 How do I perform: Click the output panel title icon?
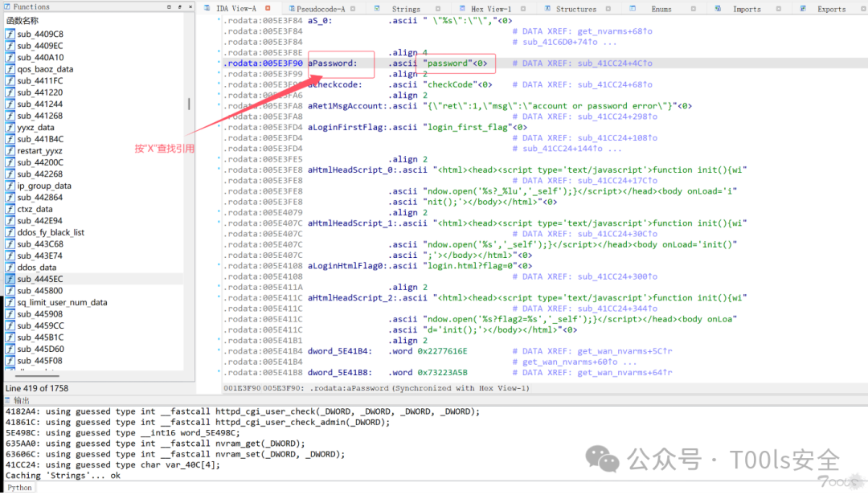(7, 399)
